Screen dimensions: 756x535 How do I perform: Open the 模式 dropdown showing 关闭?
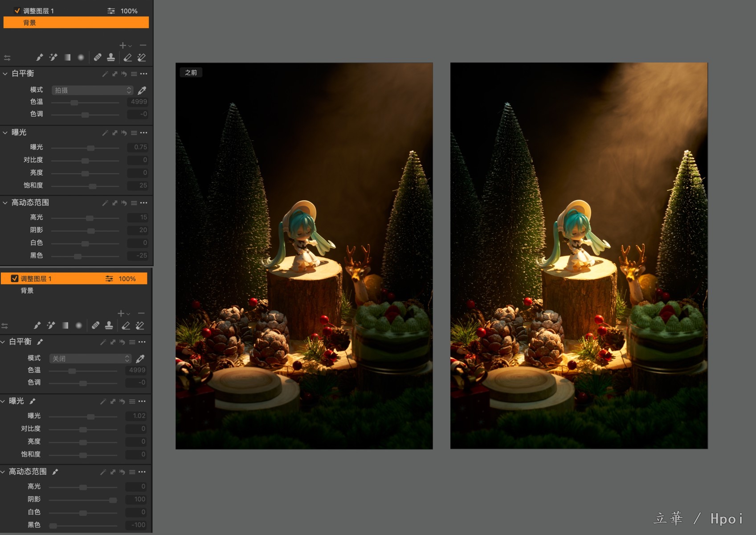(x=90, y=358)
